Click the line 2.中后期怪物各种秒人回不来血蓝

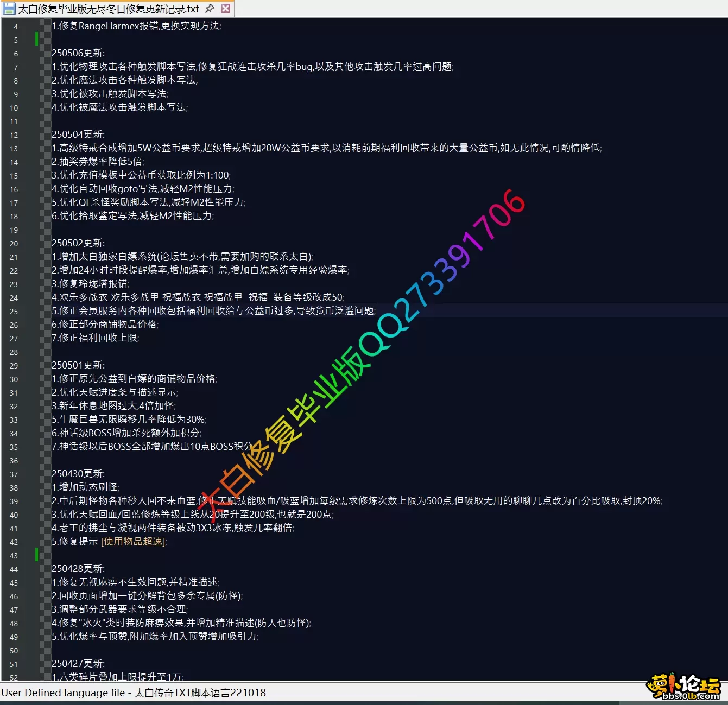coord(357,501)
